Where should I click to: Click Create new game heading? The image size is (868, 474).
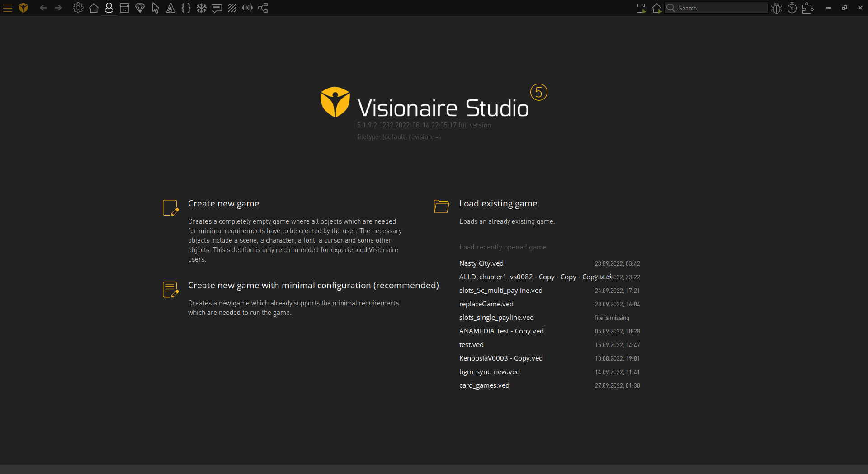224,204
